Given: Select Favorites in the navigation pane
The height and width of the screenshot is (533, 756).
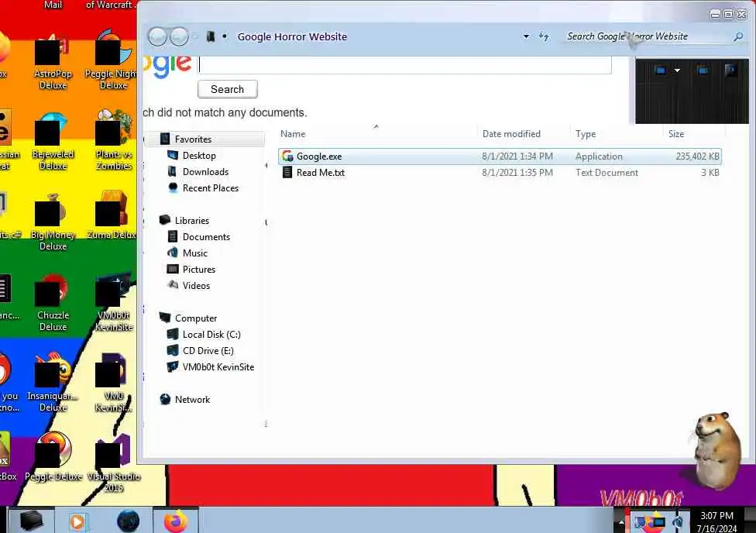Looking at the screenshot, I should pos(193,139).
